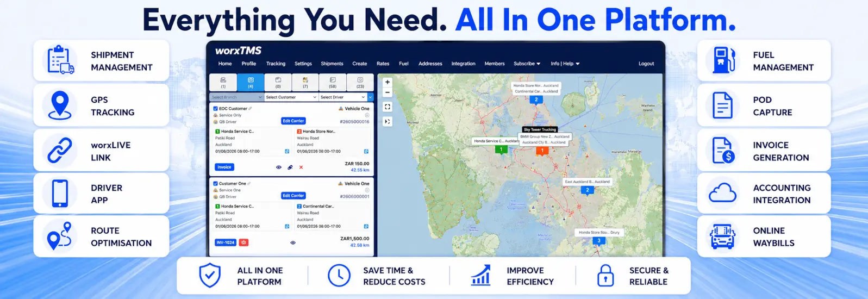Click the East Auckland B.. Auckland map label
The width and height of the screenshot is (868, 299).
[x=588, y=182]
